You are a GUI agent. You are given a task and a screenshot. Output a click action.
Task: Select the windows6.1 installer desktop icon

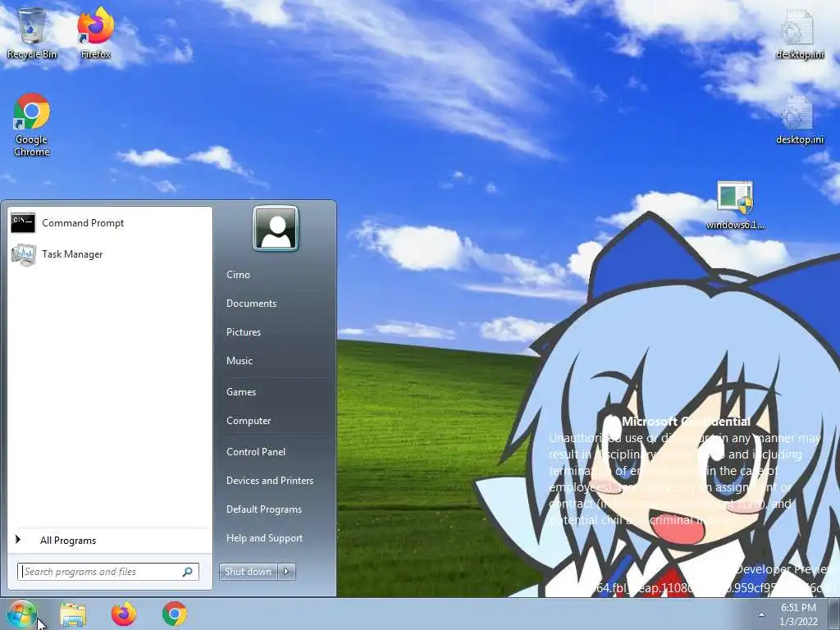735,205
